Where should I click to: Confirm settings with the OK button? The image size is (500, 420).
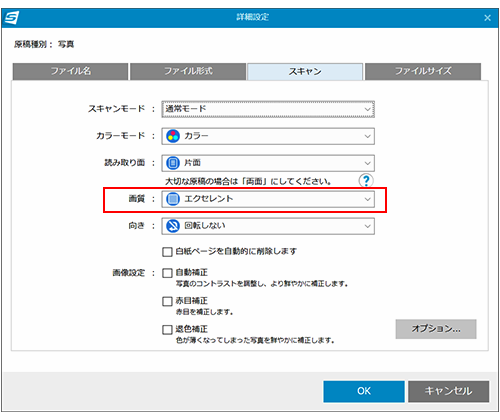click(364, 391)
